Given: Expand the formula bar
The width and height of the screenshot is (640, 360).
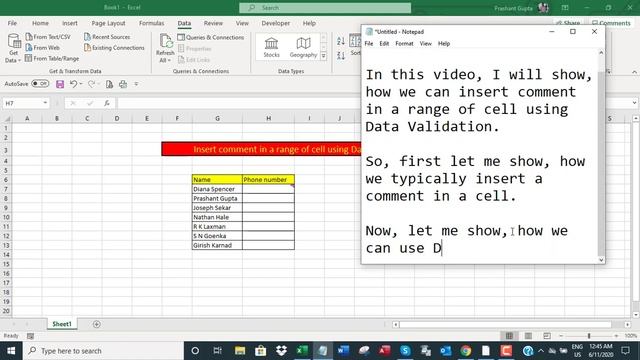Looking at the screenshot, I should (x=634, y=103).
